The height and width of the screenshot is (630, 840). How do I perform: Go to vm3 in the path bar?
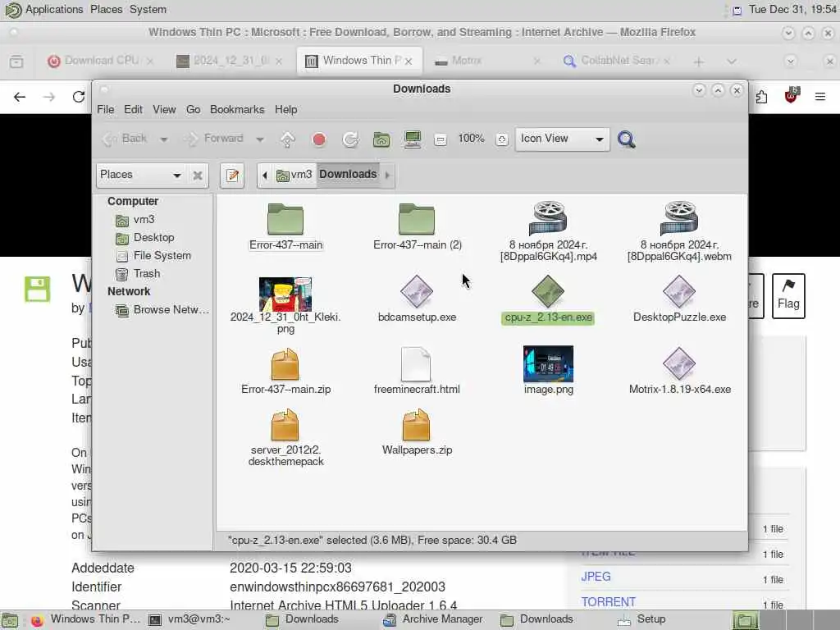[x=294, y=176]
